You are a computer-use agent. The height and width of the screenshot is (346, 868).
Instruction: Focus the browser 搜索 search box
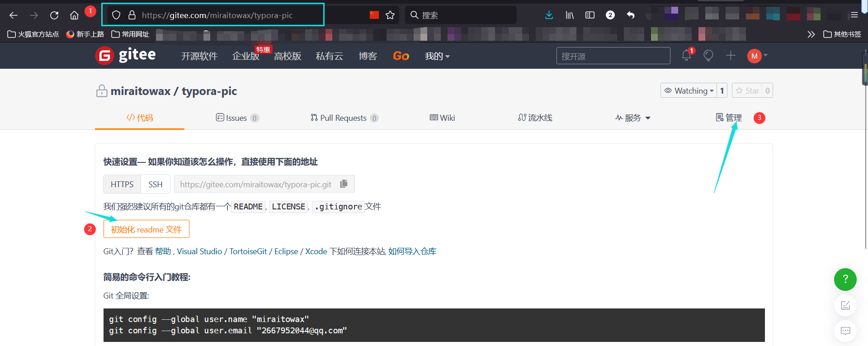pyautogui.click(x=461, y=15)
